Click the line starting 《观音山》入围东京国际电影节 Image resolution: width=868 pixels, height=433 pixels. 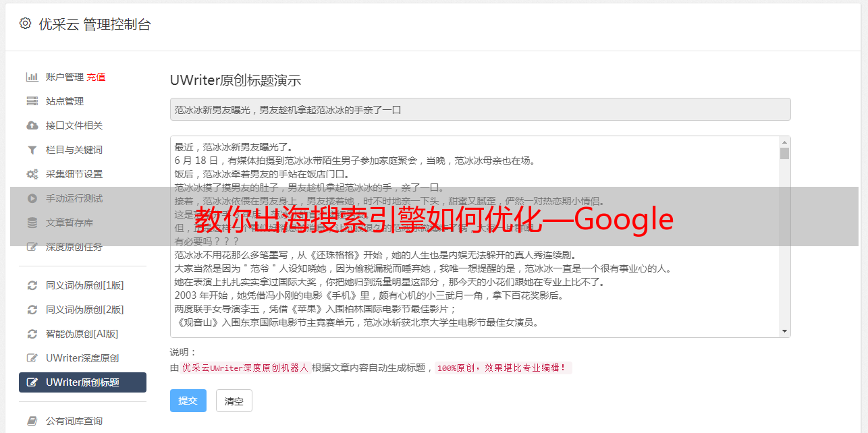click(356, 322)
